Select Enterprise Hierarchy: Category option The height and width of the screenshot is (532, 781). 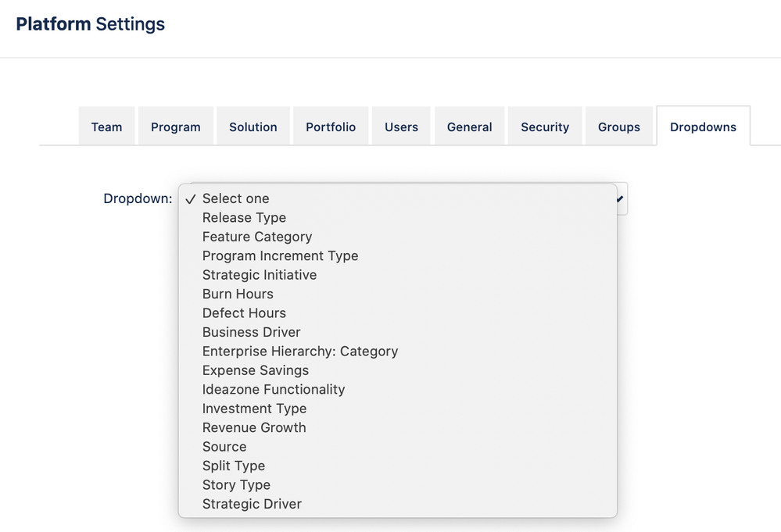click(300, 352)
